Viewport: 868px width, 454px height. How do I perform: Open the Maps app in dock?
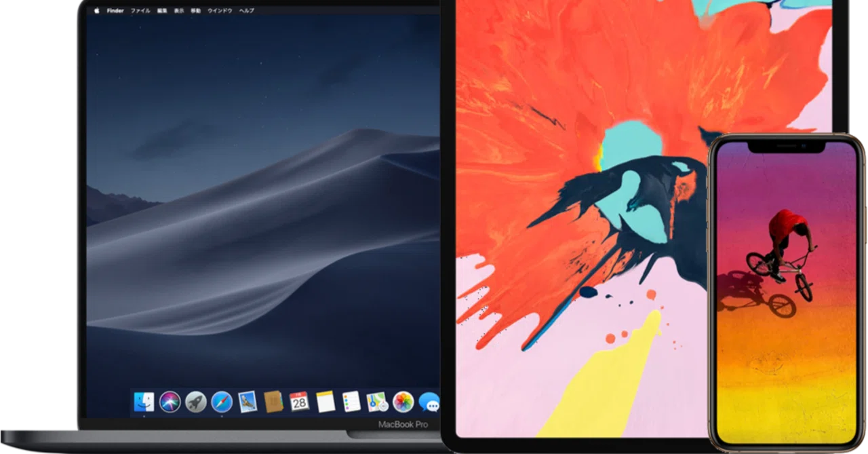coord(377,402)
